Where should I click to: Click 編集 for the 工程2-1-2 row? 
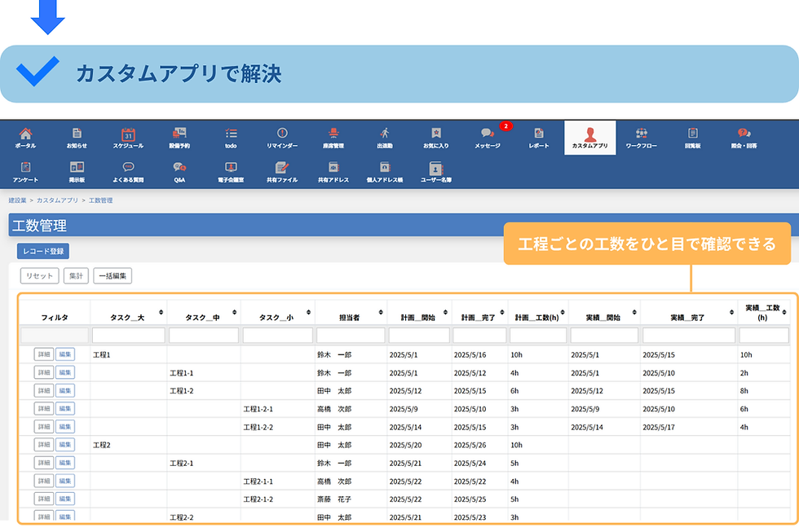coord(65,499)
